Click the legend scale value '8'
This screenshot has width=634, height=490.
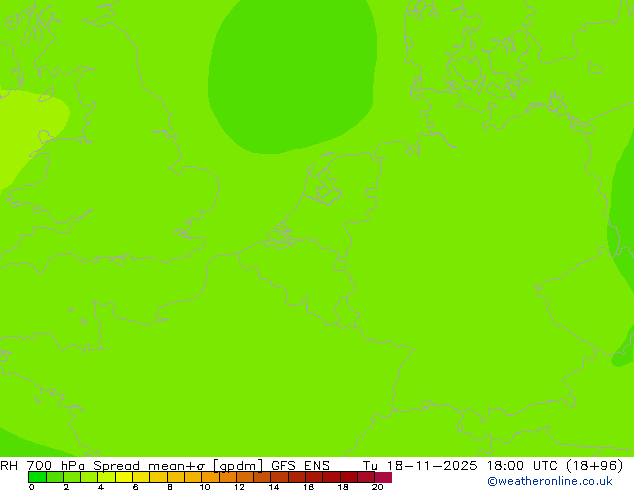pyautogui.click(x=170, y=487)
